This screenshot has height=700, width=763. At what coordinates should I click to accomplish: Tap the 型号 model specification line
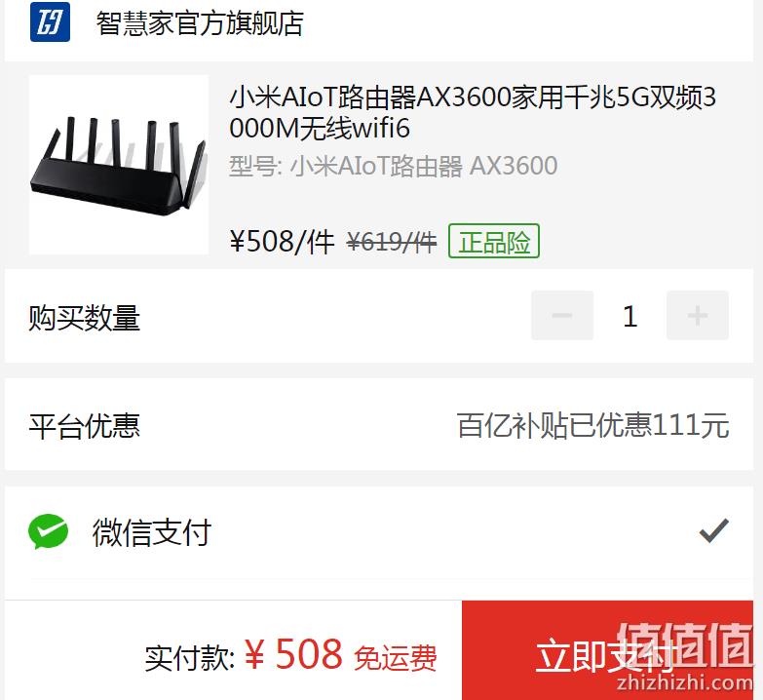pos(393,166)
